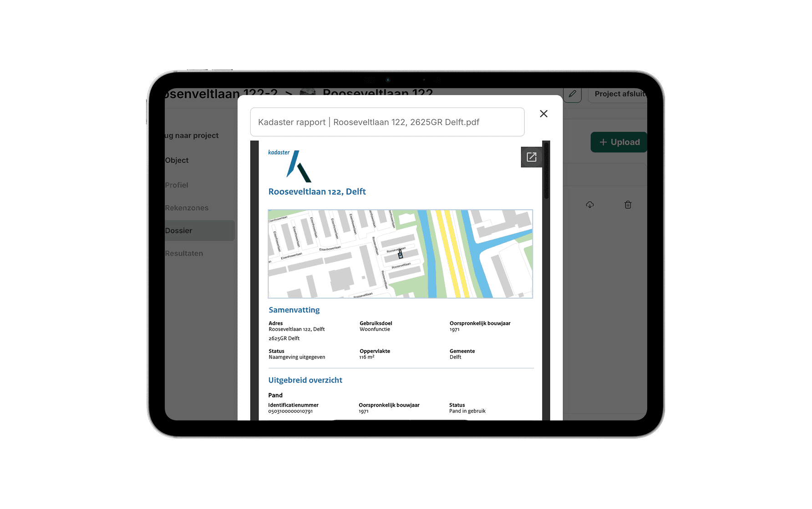
Task: Click the Rooseveltlaan 122 breadcrumb title
Action: 378,92
